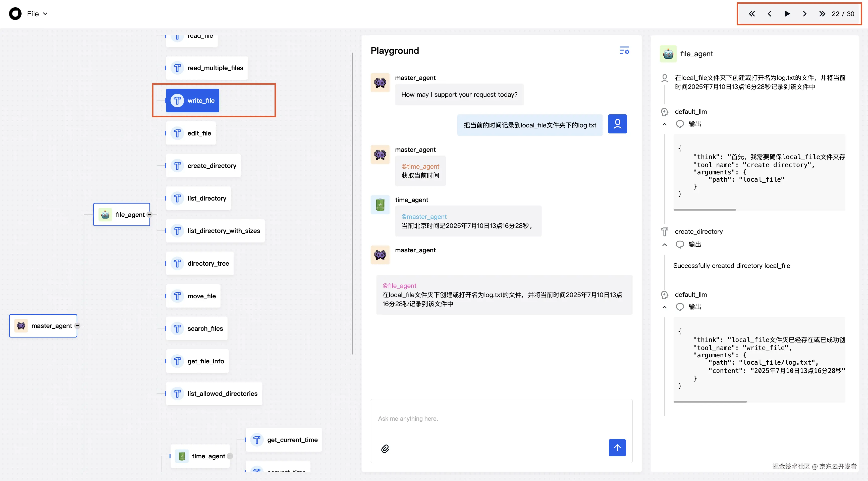Collapse create_directory output chevron
Image resolution: width=868 pixels, height=481 pixels.
(x=665, y=245)
